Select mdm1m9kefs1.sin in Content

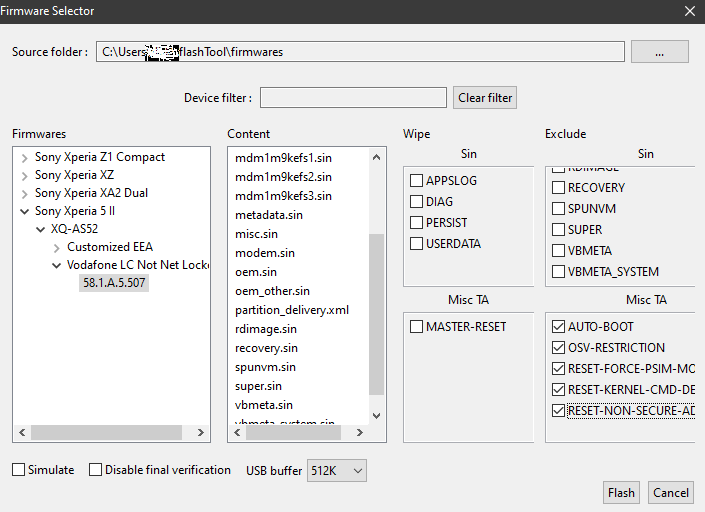click(x=283, y=158)
